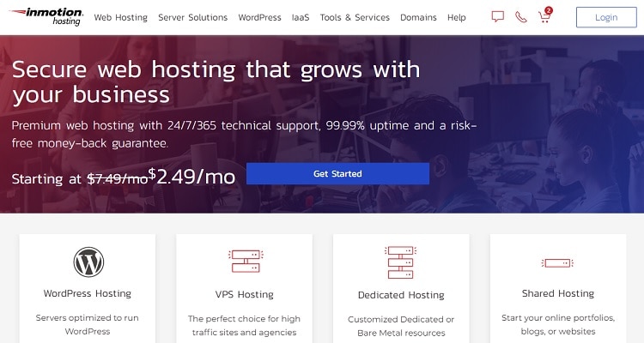This screenshot has height=343, width=644.
Task: Open the Web Hosting menu
Action: tap(121, 17)
